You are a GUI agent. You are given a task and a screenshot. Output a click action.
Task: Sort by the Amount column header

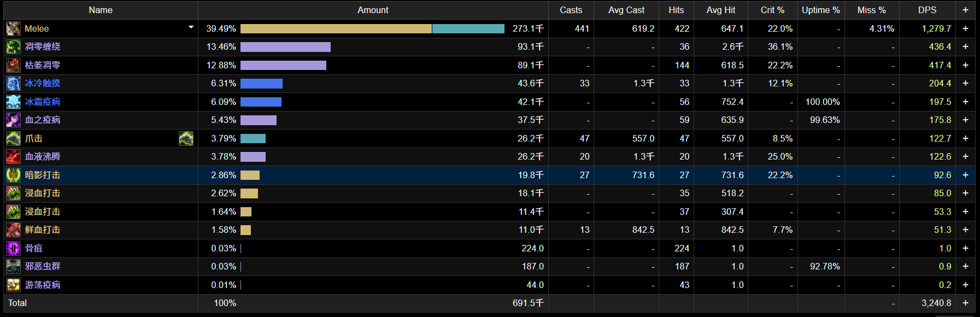pyautogui.click(x=373, y=10)
